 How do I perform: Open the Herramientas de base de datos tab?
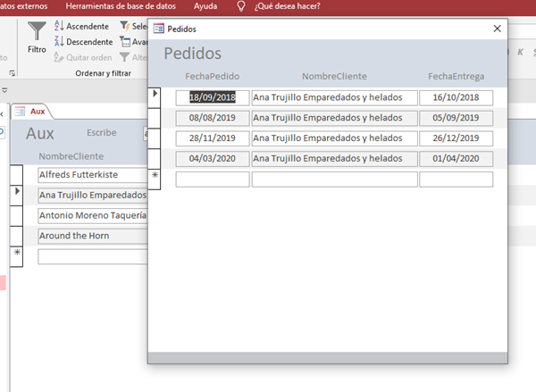[x=121, y=6]
